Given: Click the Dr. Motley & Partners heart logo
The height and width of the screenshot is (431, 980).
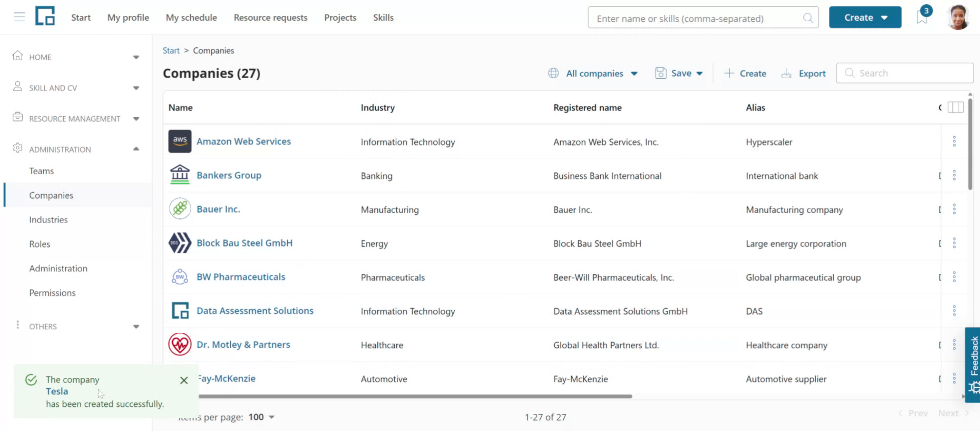Looking at the screenshot, I should 180,344.
